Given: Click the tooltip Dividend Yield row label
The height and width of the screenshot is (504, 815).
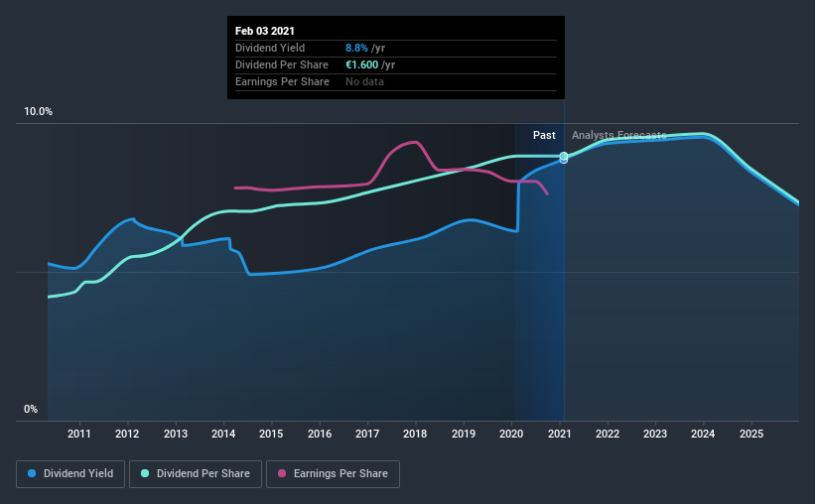Looking at the screenshot, I should (x=270, y=48).
